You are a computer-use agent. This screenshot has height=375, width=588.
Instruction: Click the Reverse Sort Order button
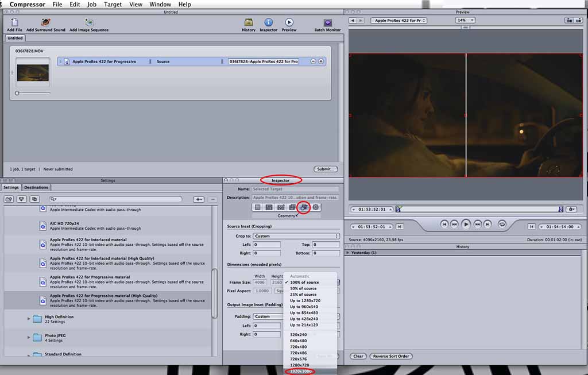[x=391, y=356]
